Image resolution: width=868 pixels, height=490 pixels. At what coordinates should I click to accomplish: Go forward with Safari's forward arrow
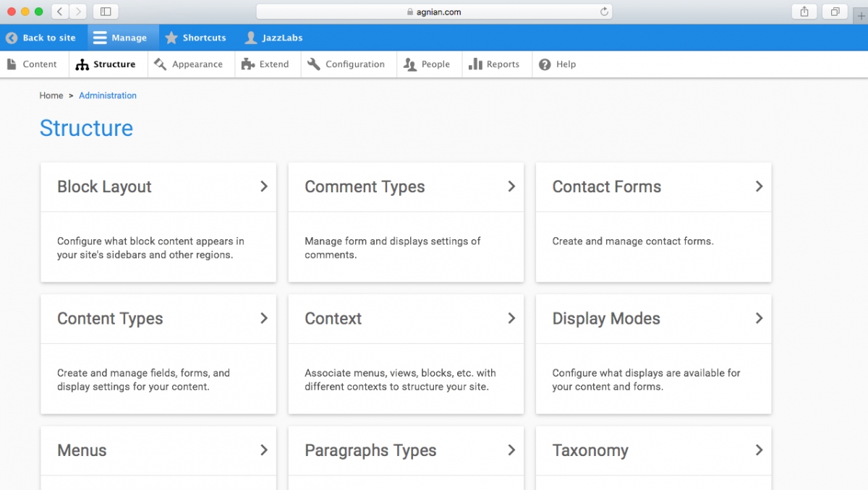click(78, 12)
